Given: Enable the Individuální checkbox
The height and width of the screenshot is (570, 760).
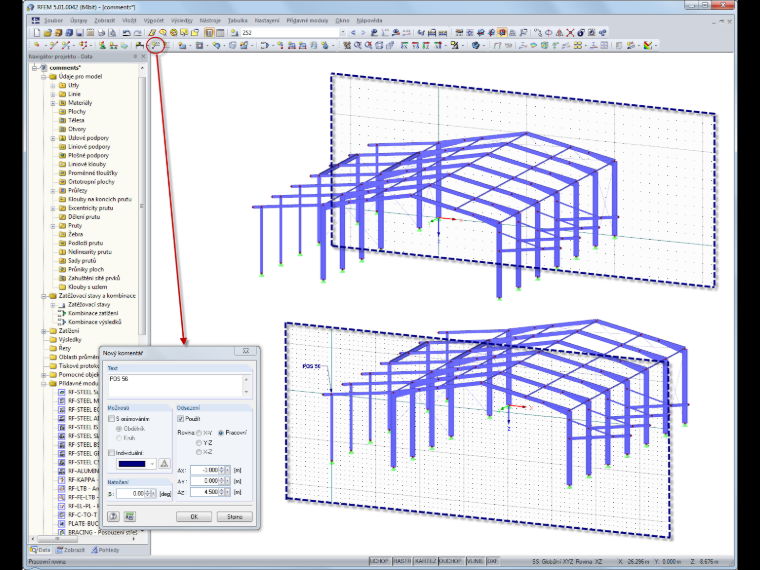Looking at the screenshot, I should click(x=111, y=453).
